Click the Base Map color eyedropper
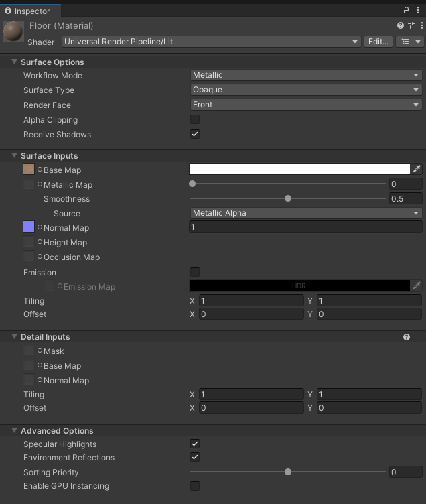This screenshot has width=426, height=504. 417,169
